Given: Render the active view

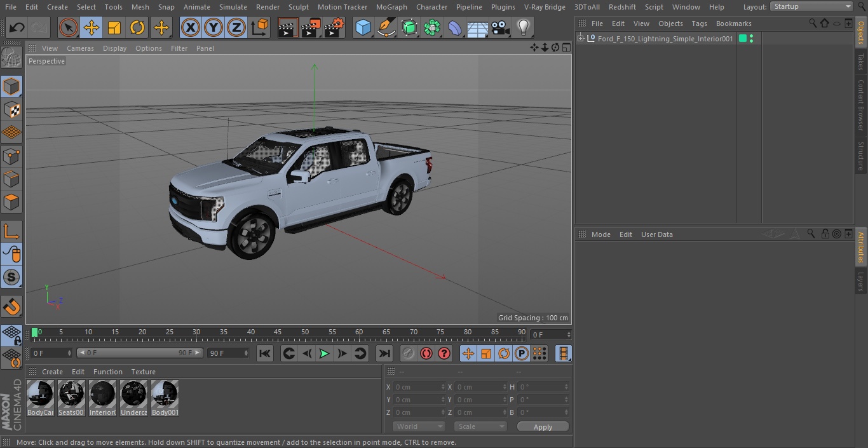Looking at the screenshot, I should point(288,27).
